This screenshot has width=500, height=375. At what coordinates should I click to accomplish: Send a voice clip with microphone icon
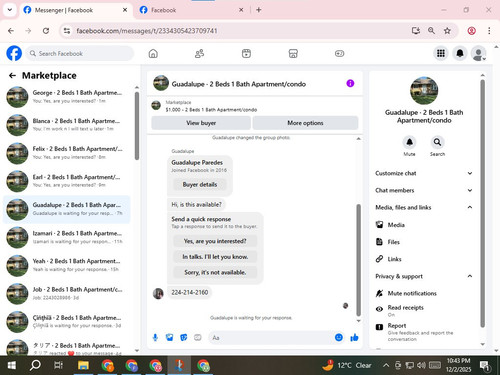(x=155, y=338)
